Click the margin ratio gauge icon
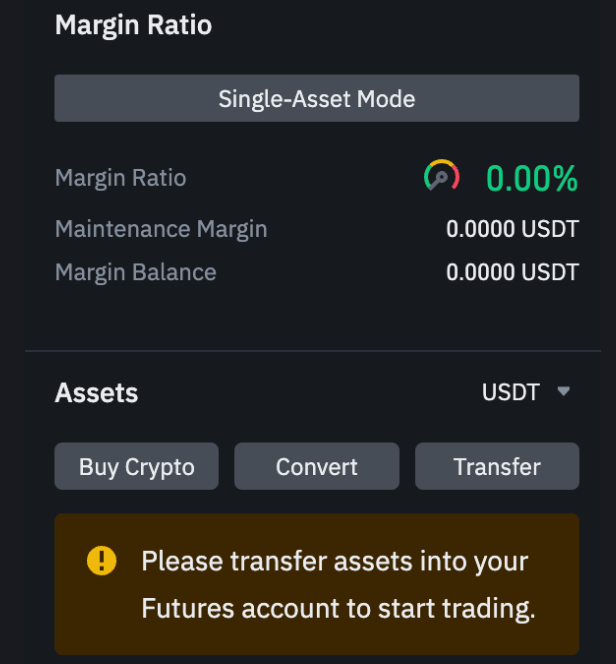 [x=442, y=175]
